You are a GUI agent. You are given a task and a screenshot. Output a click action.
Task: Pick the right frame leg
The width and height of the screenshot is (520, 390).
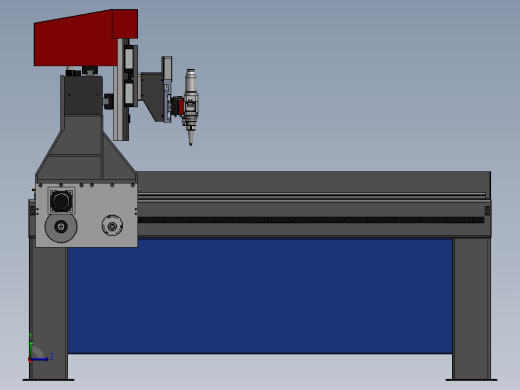(x=471, y=308)
